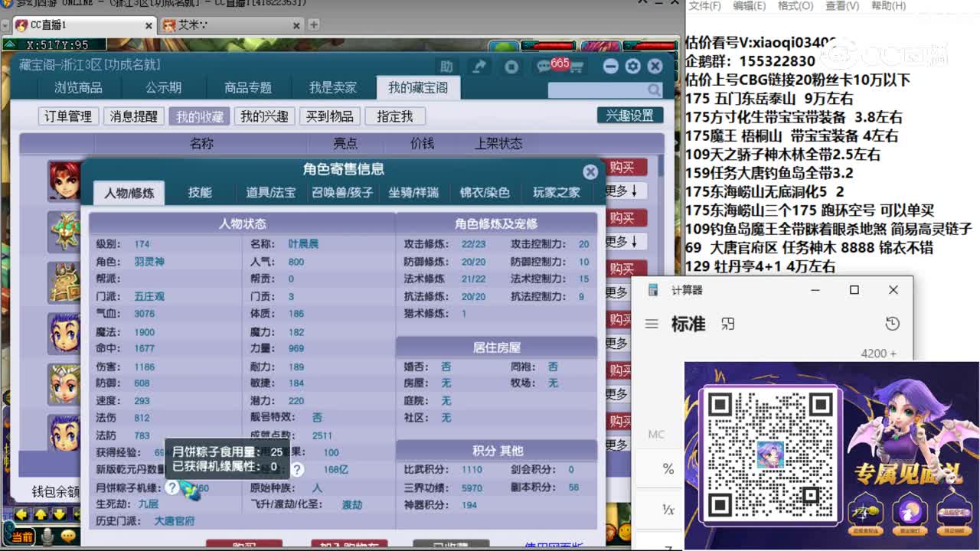Click the share arrow icon in Cangbaoge toolbar
This screenshot has height=551, width=980.
click(479, 67)
